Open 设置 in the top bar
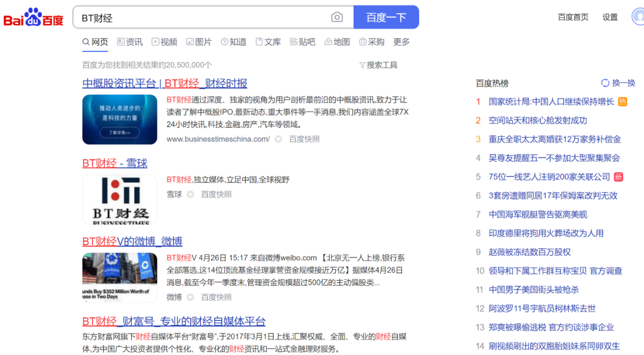Screen dimensions: 644x355 [x=610, y=17]
